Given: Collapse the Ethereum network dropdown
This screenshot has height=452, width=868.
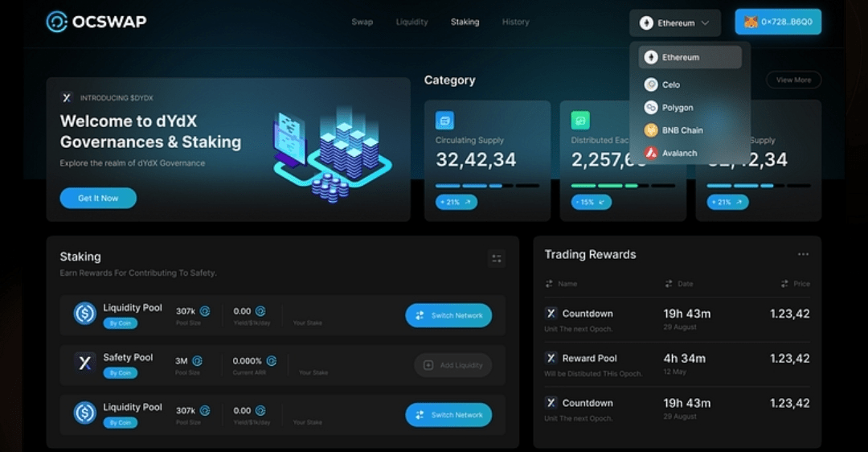Looking at the screenshot, I should pos(675,23).
